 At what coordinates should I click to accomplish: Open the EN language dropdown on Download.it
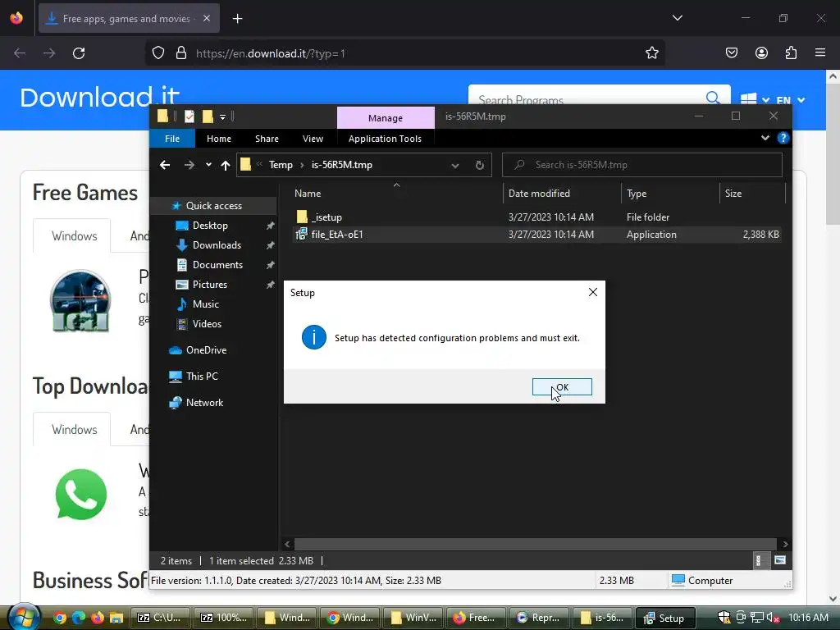791,100
